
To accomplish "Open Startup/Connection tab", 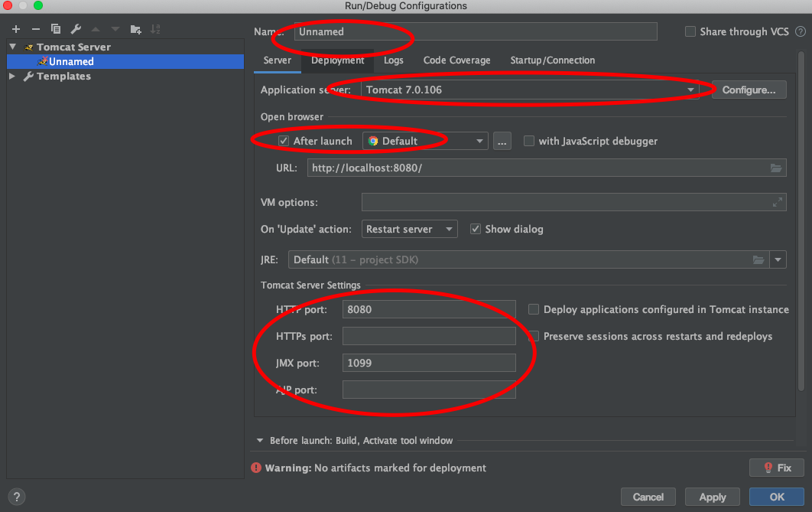I will [x=553, y=60].
